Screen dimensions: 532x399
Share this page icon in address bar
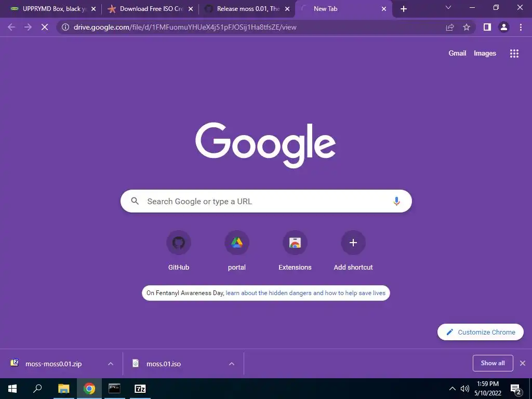(450, 27)
